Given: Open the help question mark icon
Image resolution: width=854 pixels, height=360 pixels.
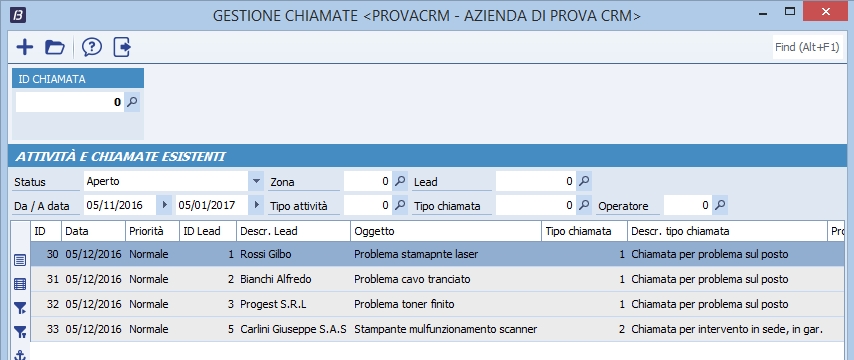Looking at the screenshot, I should (x=92, y=47).
